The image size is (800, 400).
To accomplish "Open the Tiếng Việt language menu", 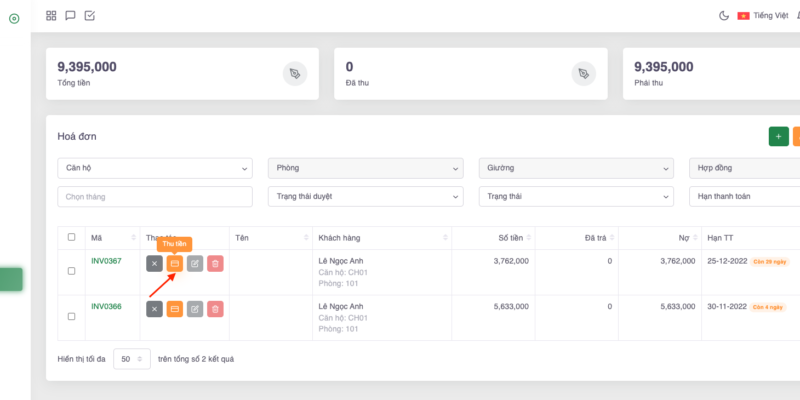I will 763,15.
